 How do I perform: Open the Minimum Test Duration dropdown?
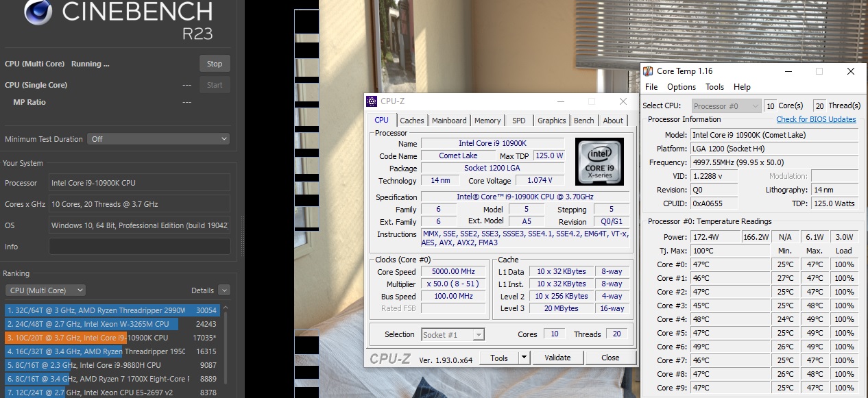tap(158, 139)
